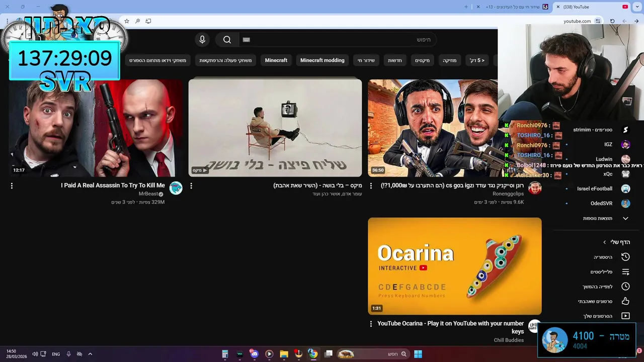The width and height of the screenshot is (644, 362).
Task: Select the Minecraft filter chip
Action: [276, 60]
